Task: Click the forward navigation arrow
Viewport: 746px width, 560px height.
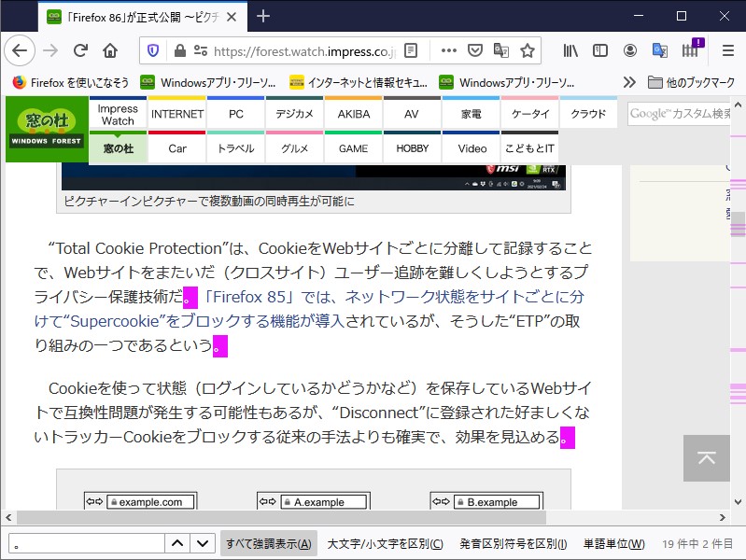Action: pos(50,50)
